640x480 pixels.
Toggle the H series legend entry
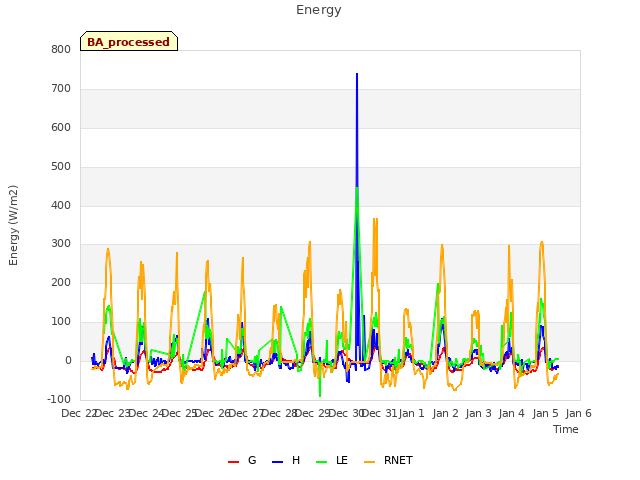(286, 460)
